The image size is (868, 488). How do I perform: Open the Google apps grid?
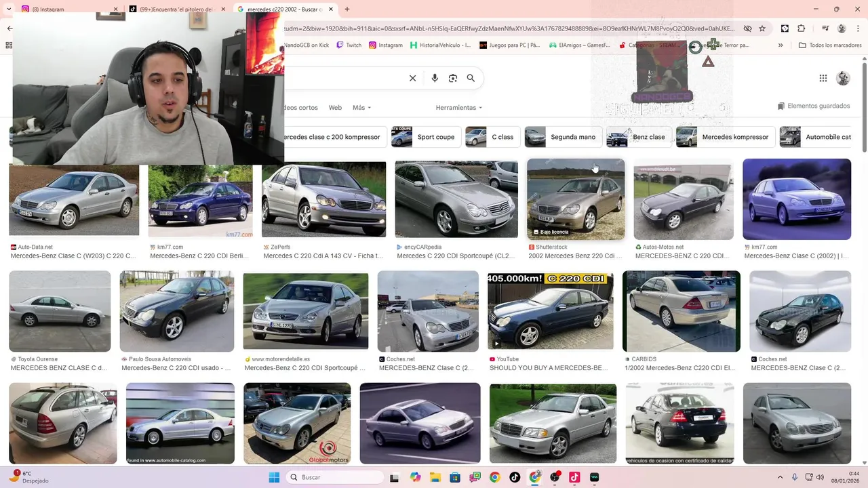tap(823, 78)
